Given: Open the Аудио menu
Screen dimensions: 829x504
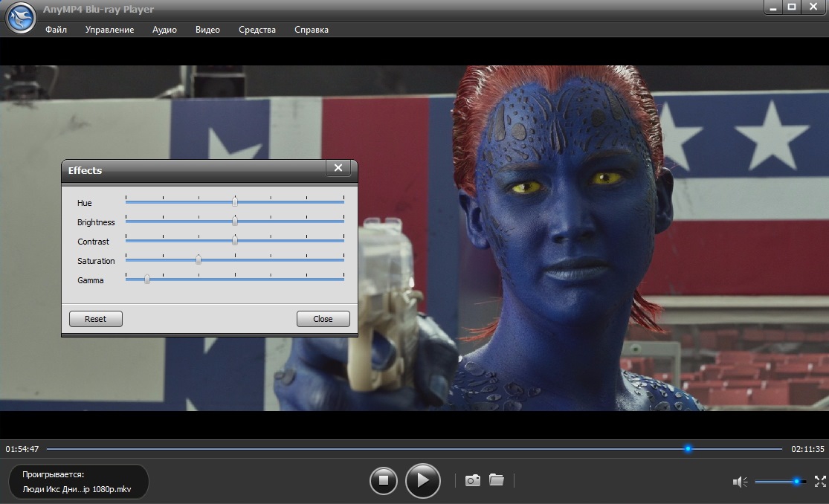Looking at the screenshot, I should (164, 30).
